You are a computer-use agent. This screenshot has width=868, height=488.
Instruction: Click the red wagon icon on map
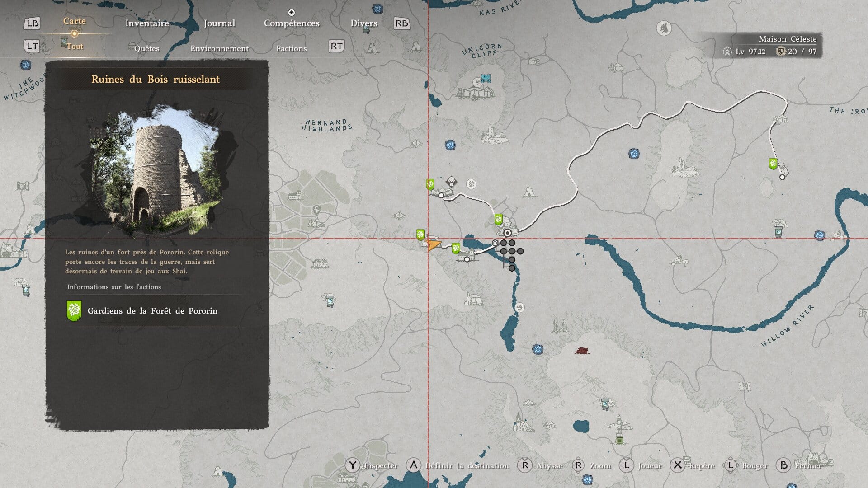coord(581,351)
